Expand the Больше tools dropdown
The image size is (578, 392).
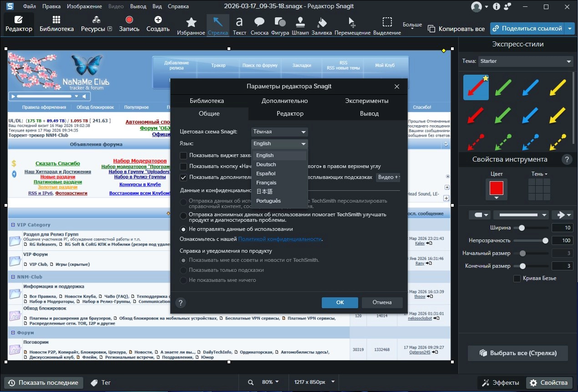pos(412,25)
